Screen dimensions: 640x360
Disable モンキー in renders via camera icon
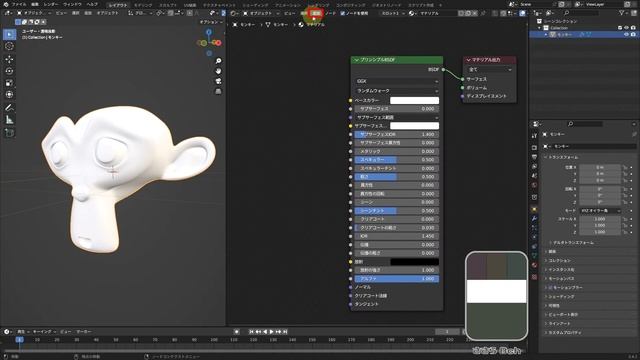coord(633,35)
